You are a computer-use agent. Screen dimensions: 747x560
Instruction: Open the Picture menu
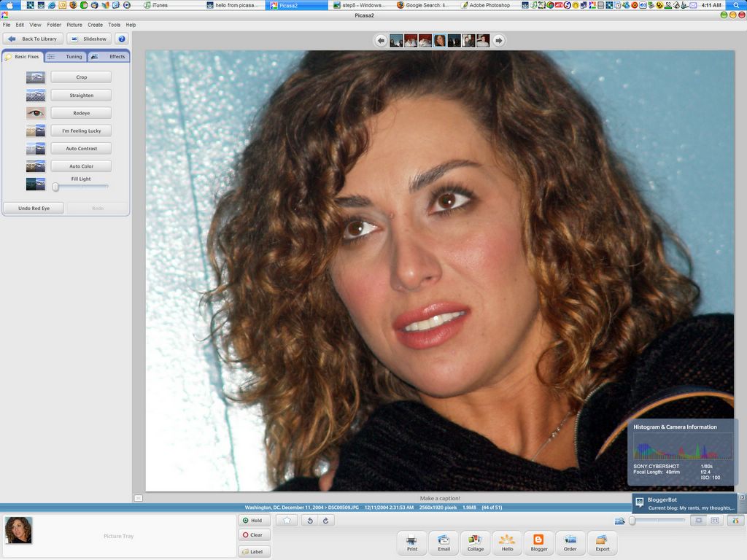pos(74,25)
